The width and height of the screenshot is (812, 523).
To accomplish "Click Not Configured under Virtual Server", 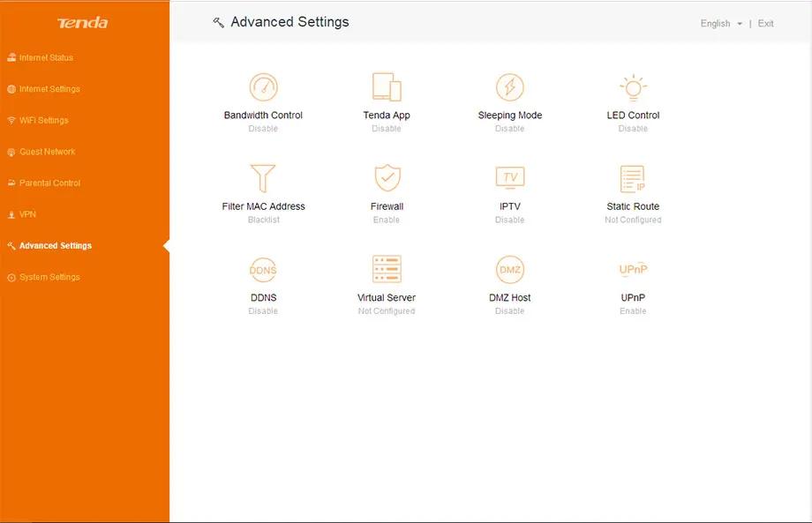I will tap(387, 311).
